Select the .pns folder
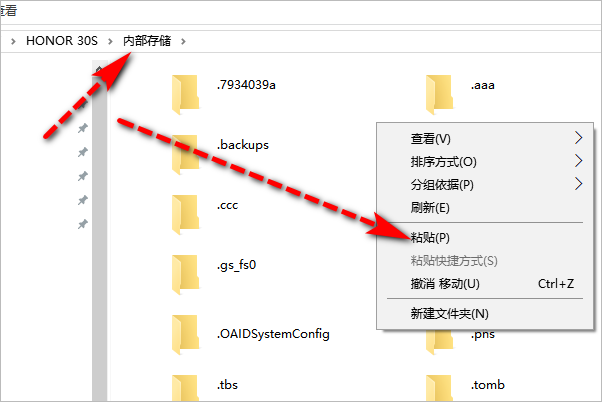The width and height of the screenshot is (602, 402). coord(460,340)
